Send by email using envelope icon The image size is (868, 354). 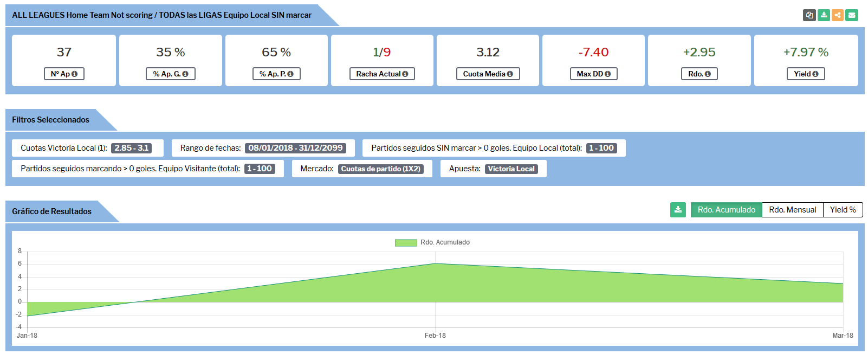(852, 15)
